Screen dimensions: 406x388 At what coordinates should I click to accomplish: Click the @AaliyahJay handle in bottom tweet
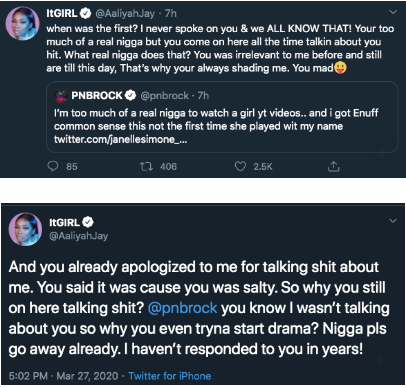(x=79, y=236)
